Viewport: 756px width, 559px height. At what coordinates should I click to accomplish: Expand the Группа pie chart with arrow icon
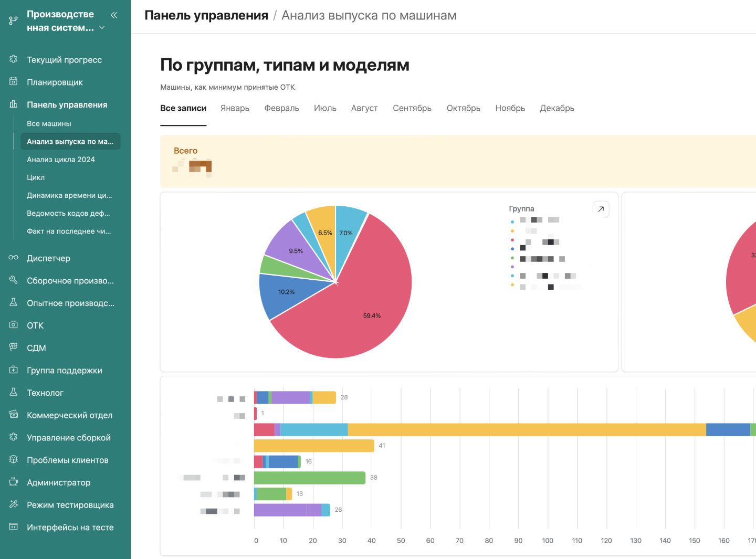point(601,209)
